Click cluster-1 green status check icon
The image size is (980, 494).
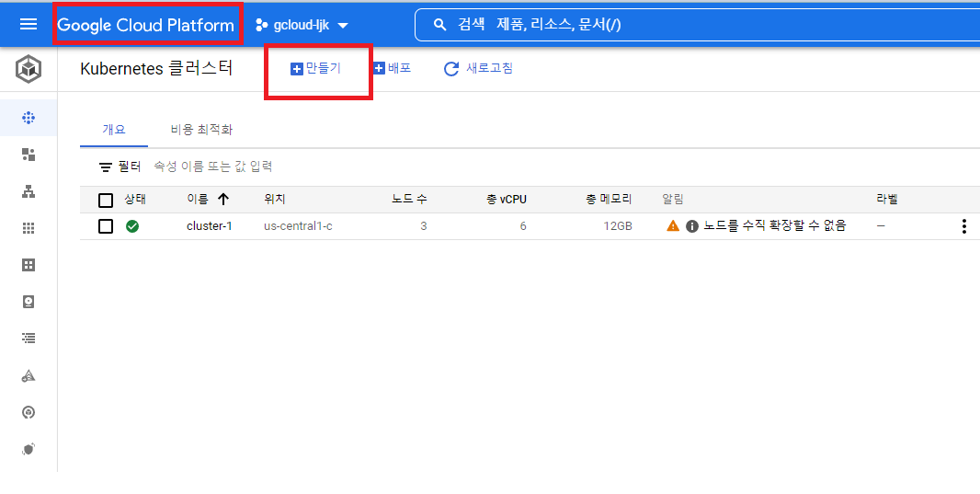131,225
